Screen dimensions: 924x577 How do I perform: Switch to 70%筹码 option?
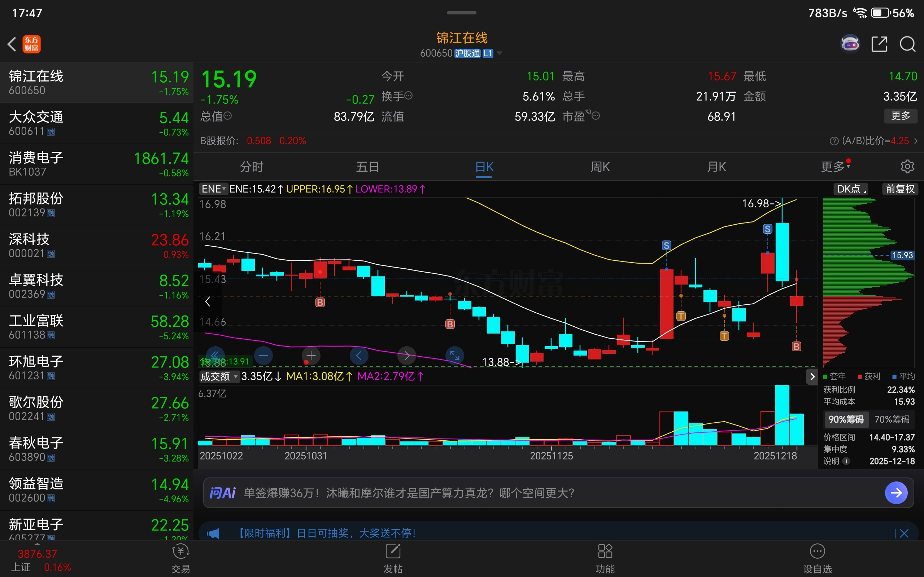click(x=892, y=419)
